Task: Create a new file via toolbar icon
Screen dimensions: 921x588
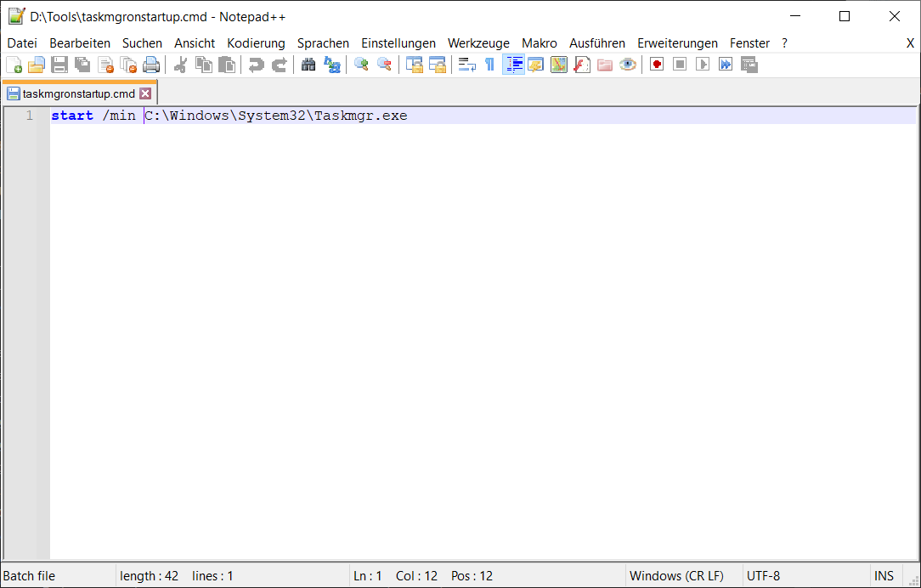Action: point(14,65)
